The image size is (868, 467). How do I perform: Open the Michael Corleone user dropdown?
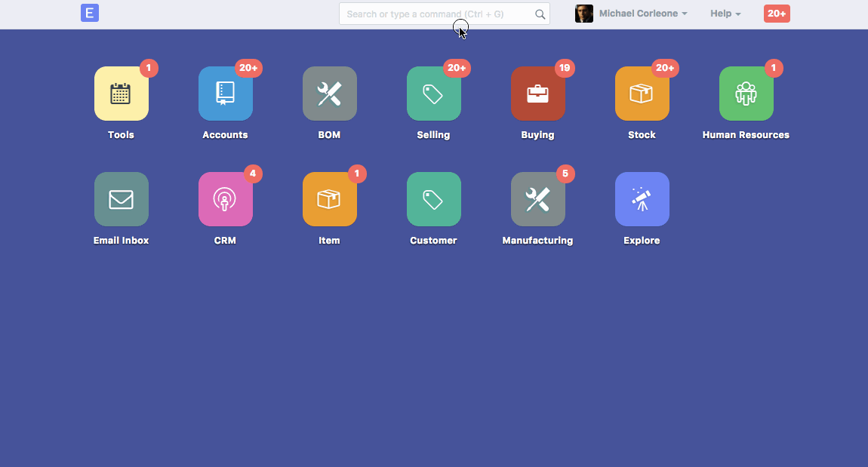tap(642, 14)
